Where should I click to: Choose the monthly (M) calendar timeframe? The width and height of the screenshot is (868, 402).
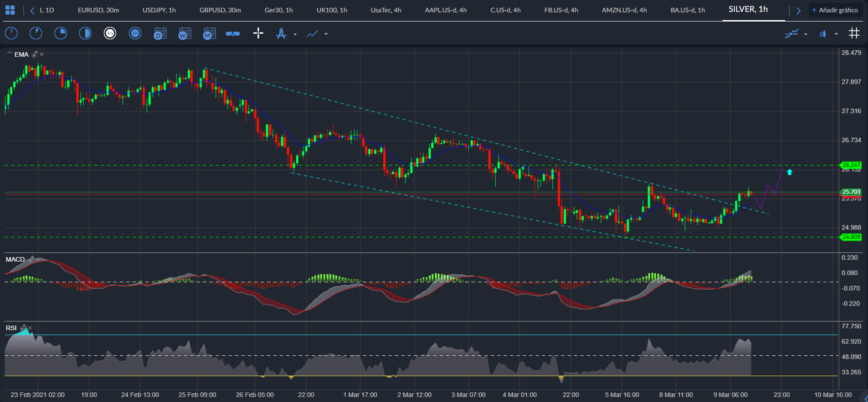(x=209, y=33)
